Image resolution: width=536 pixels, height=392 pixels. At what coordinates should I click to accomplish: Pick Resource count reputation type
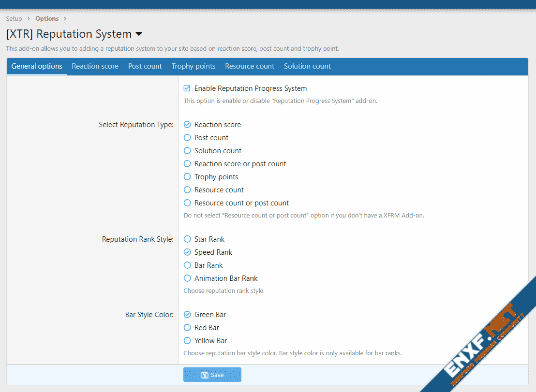coord(187,190)
